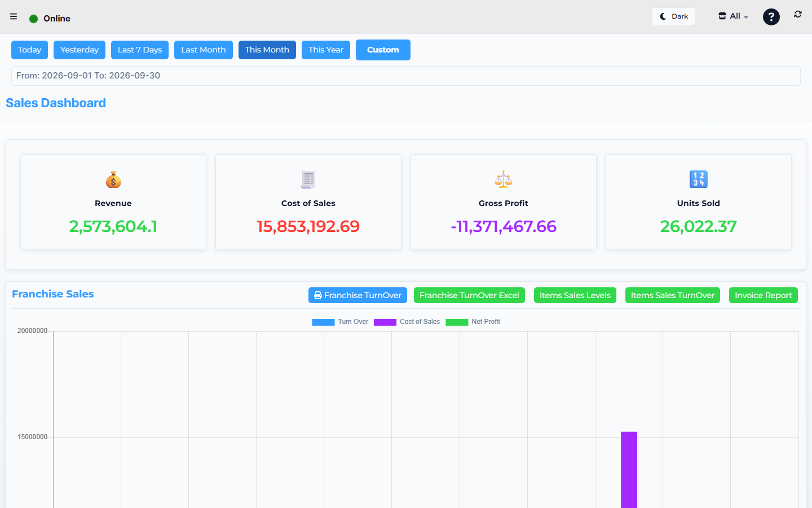Click the receipt Cost of Sales icon
This screenshot has height=508, width=812.
[308, 179]
